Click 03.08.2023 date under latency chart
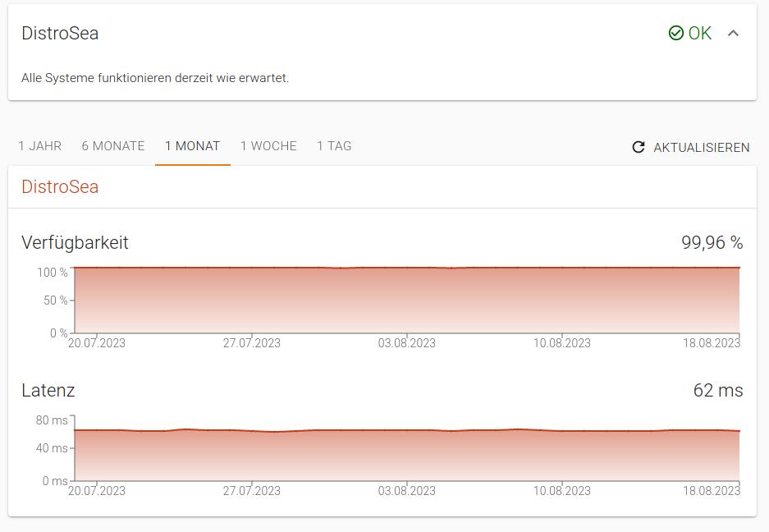 click(x=406, y=491)
